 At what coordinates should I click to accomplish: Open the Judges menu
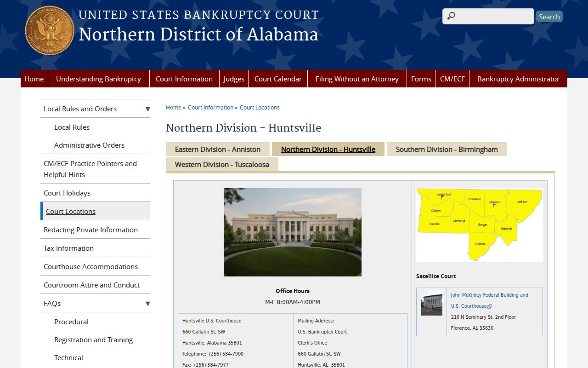click(234, 79)
